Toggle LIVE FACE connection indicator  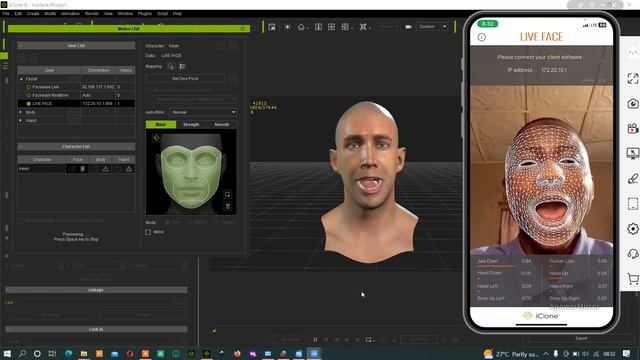tap(29, 104)
